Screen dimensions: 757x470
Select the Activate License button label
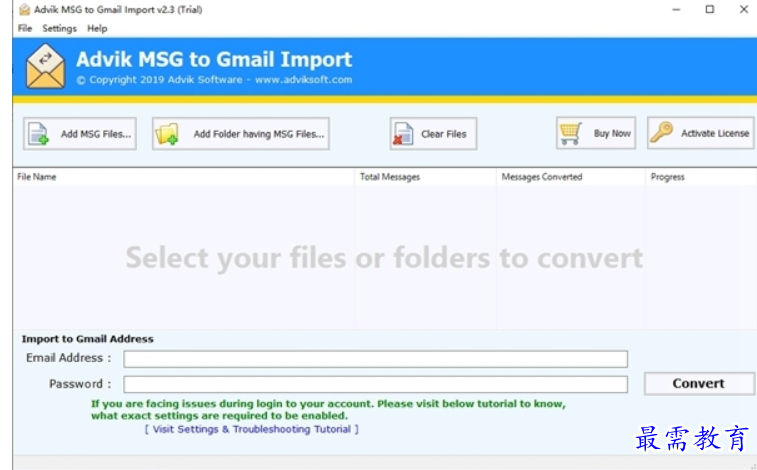(x=715, y=133)
